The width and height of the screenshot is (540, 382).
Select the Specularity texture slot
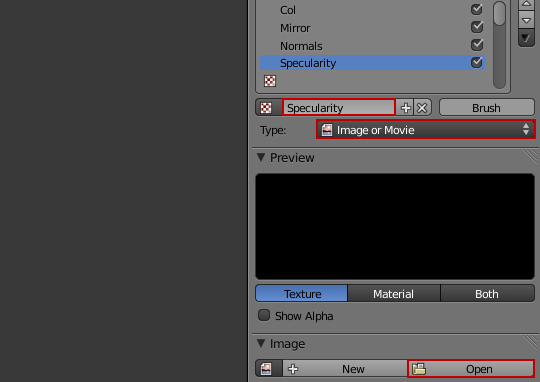pos(372,63)
